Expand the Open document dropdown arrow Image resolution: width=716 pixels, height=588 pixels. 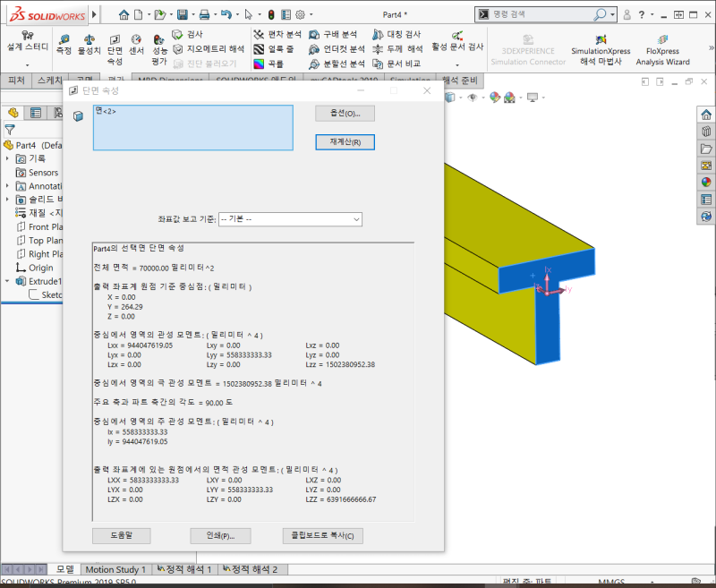[x=171, y=14]
